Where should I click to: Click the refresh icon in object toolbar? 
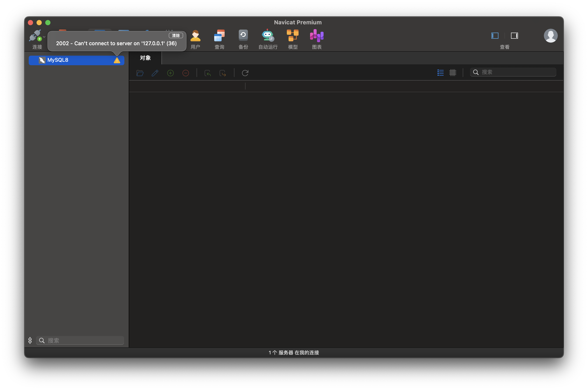tap(245, 73)
